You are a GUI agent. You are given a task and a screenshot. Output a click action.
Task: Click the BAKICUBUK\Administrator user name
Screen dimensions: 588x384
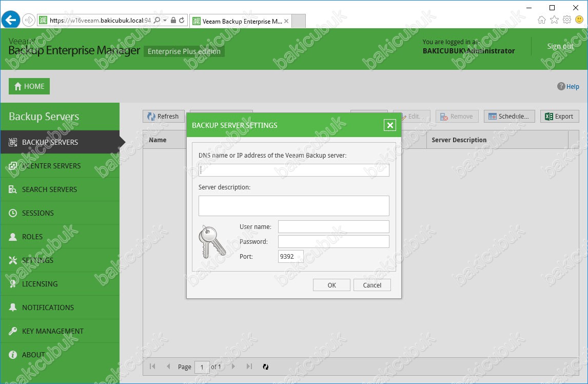[469, 51]
